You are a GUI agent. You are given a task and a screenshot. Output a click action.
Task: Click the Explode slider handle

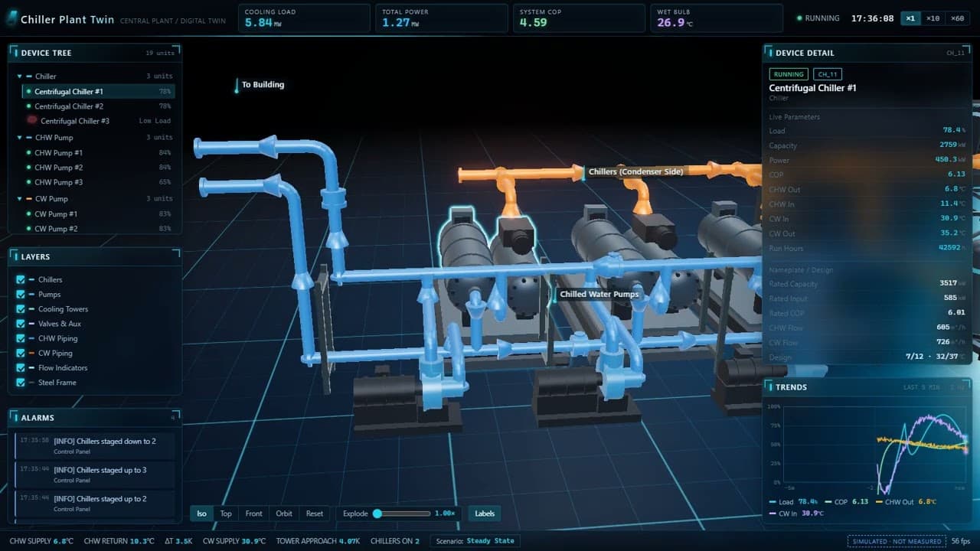(377, 514)
